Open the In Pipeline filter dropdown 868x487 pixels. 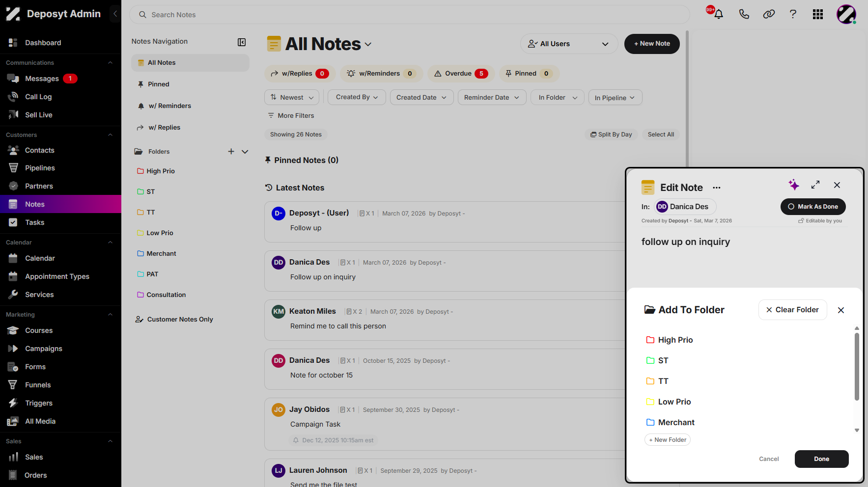click(x=615, y=97)
